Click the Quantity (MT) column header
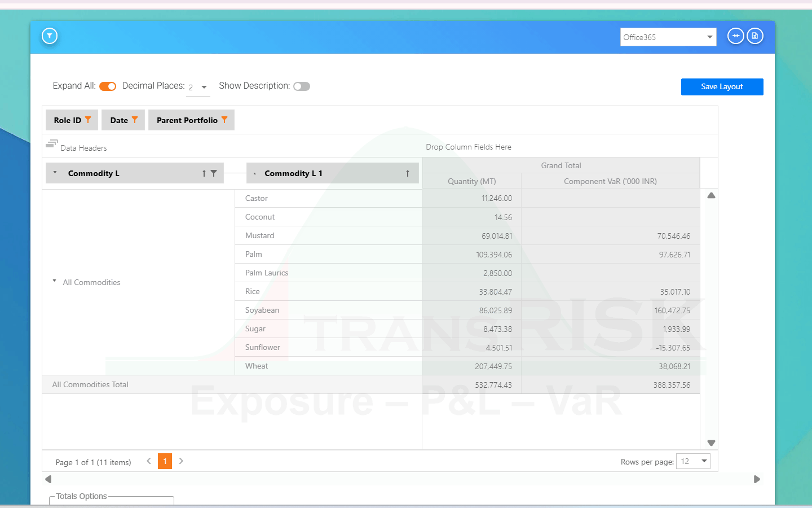Viewport: 812px width, 508px height. point(472,181)
